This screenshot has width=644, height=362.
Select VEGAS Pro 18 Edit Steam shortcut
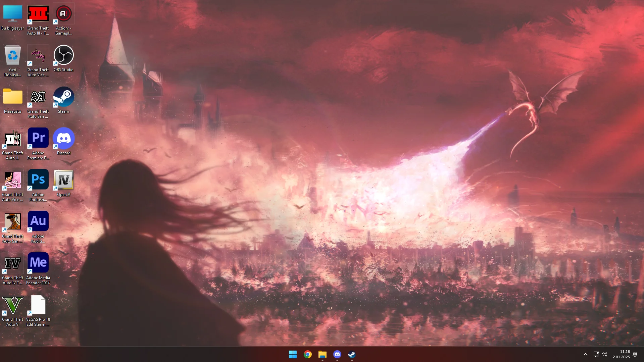[38, 311]
